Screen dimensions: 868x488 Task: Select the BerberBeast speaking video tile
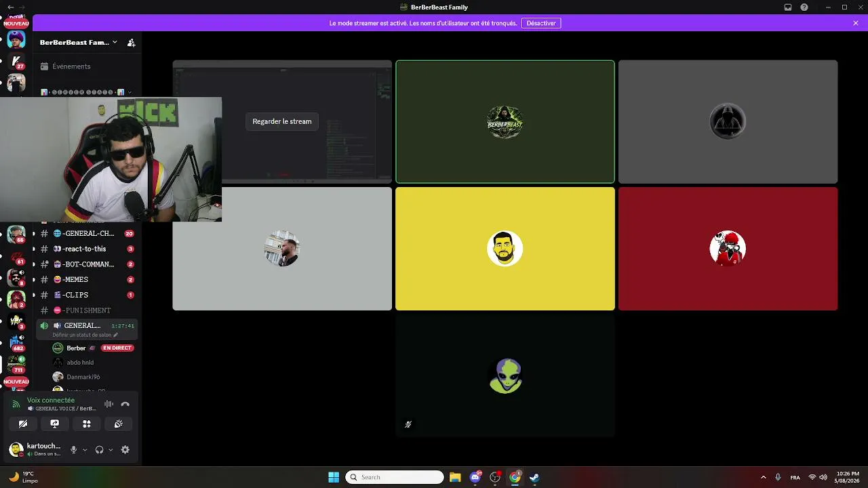click(x=505, y=122)
